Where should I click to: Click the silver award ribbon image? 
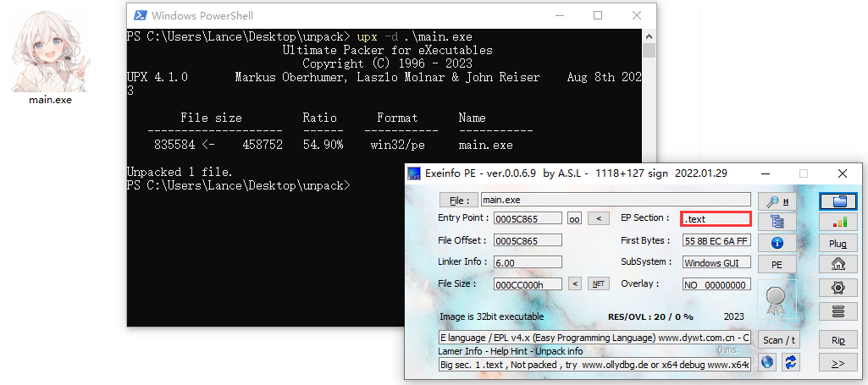coord(777,301)
